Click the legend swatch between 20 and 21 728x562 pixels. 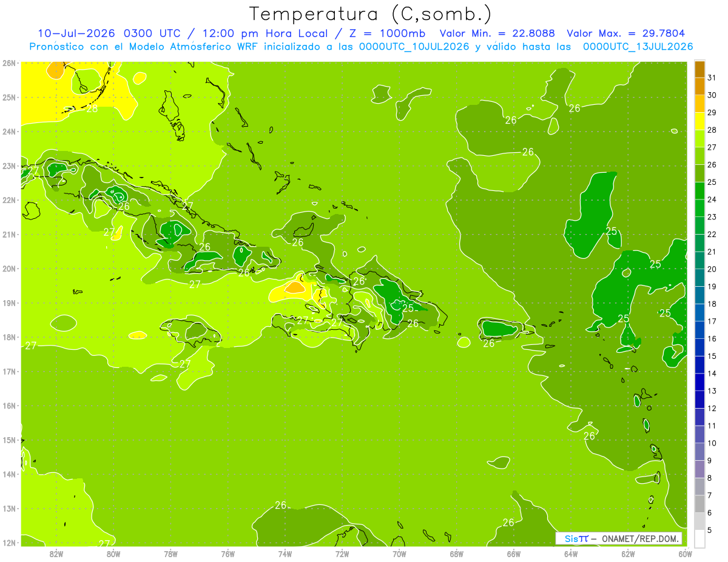click(699, 260)
